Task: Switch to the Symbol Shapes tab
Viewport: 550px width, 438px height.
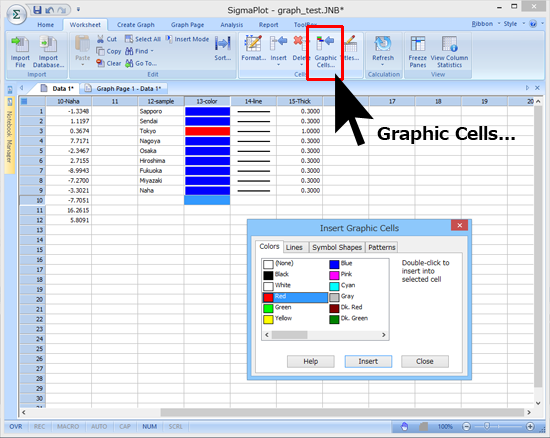Action: (x=337, y=247)
